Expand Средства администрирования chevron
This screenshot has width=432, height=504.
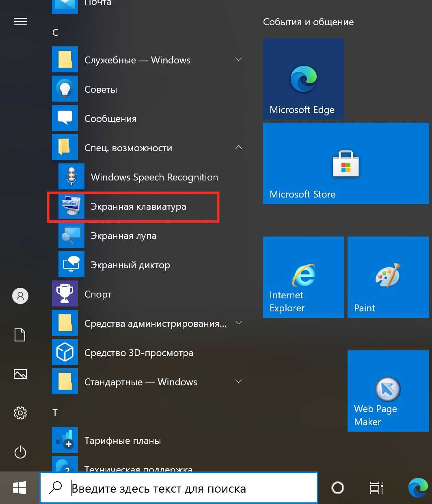click(239, 323)
